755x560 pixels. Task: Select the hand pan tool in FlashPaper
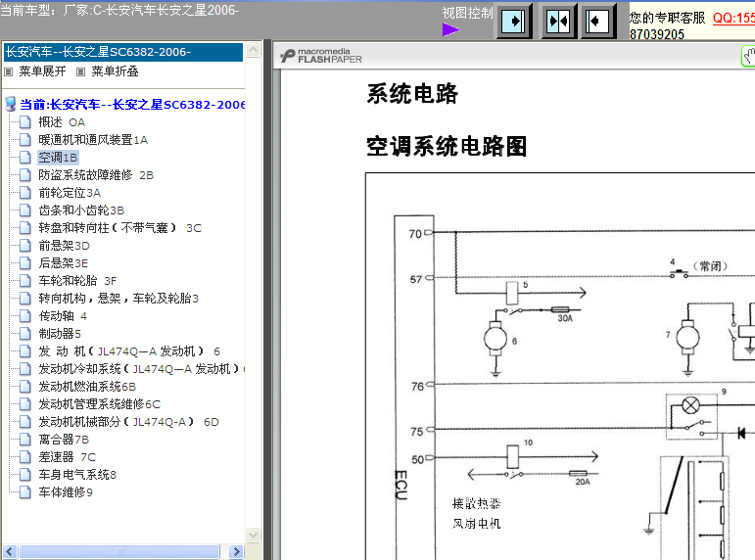(x=748, y=57)
